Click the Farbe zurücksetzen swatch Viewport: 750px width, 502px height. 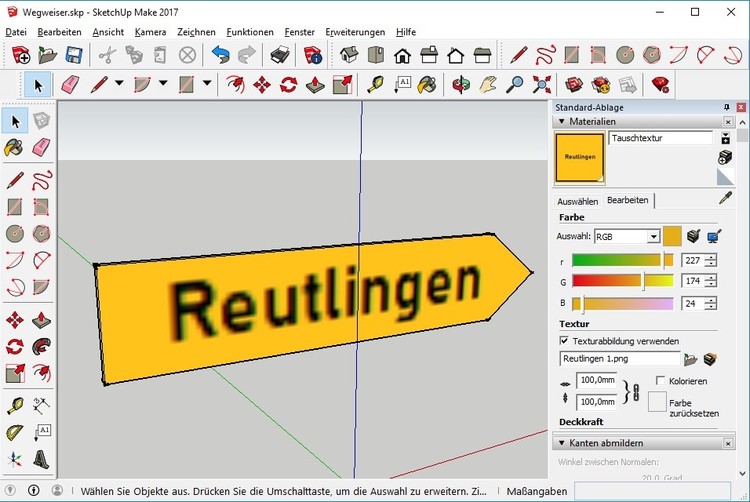(x=657, y=402)
